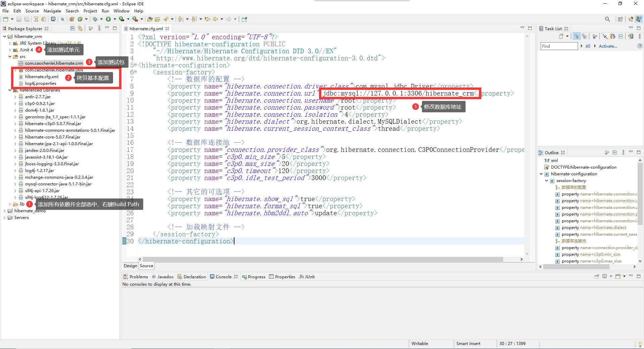This screenshot has width=644, height=349.
Task: Click the Synchronize repository icon in Task List
Action: [631, 36]
